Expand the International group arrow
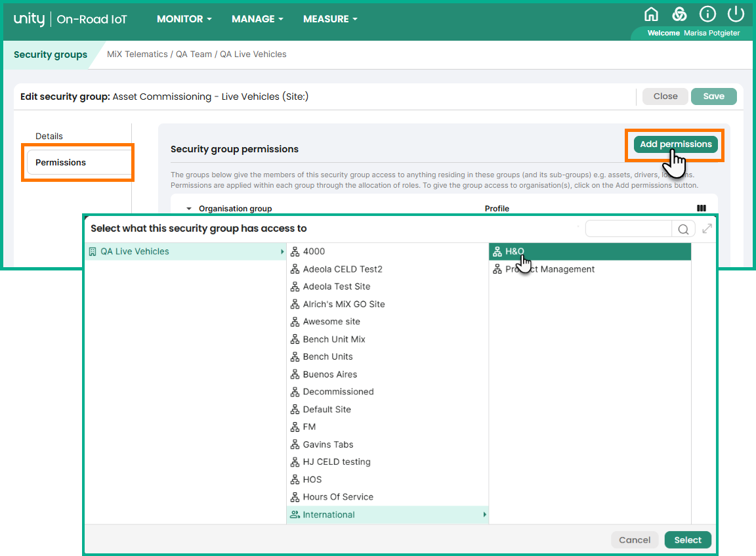The image size is (756, 556). coord(484,515)
